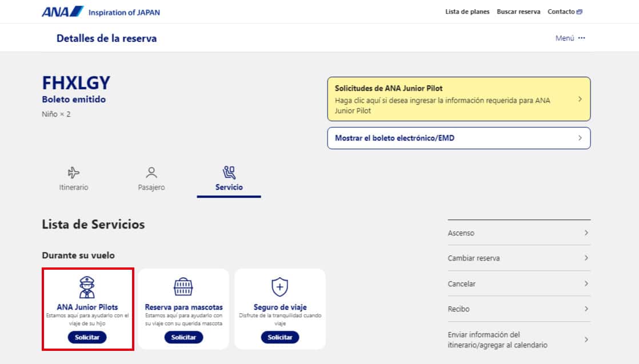The width and height of the screenshot is (639, 364).
Task: Open Lista de planes in top menu
Action: point(467,12)
